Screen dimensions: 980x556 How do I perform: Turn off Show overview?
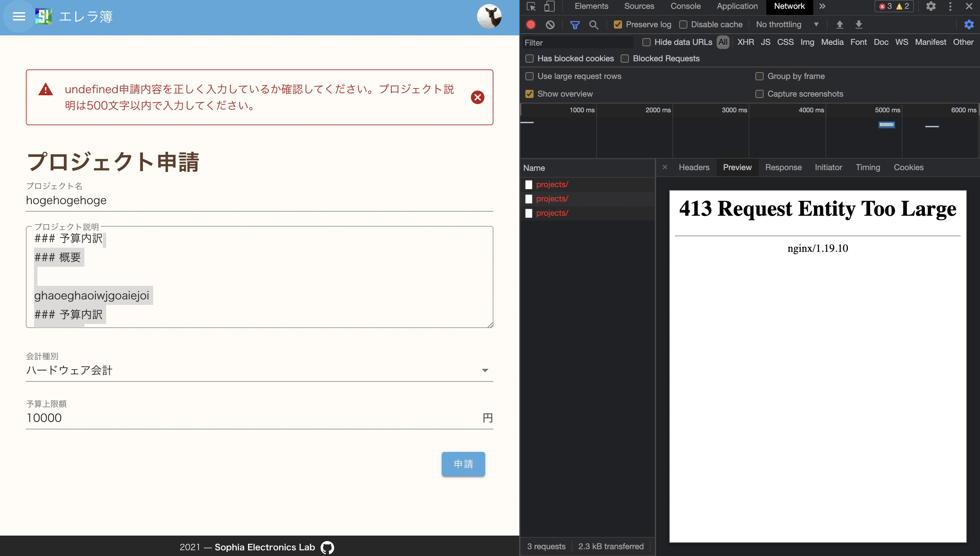[529, 94]
